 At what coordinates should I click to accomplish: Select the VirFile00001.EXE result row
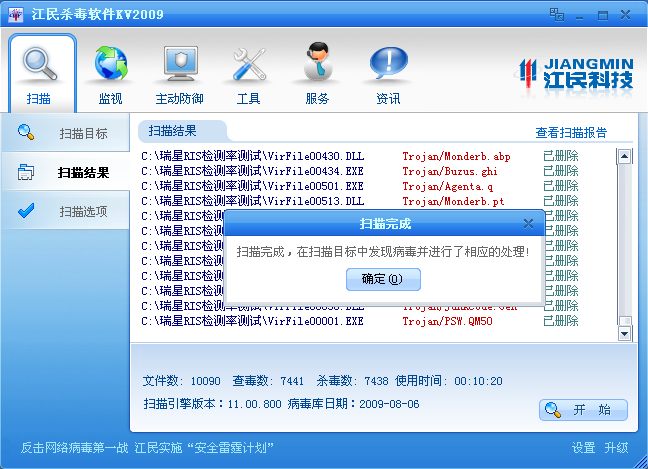360,321
